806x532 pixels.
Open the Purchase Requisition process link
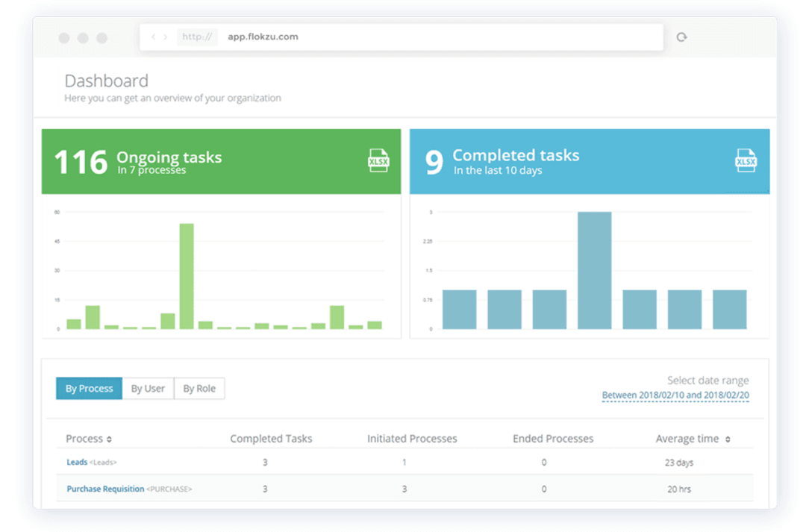[x=104, y=489]
